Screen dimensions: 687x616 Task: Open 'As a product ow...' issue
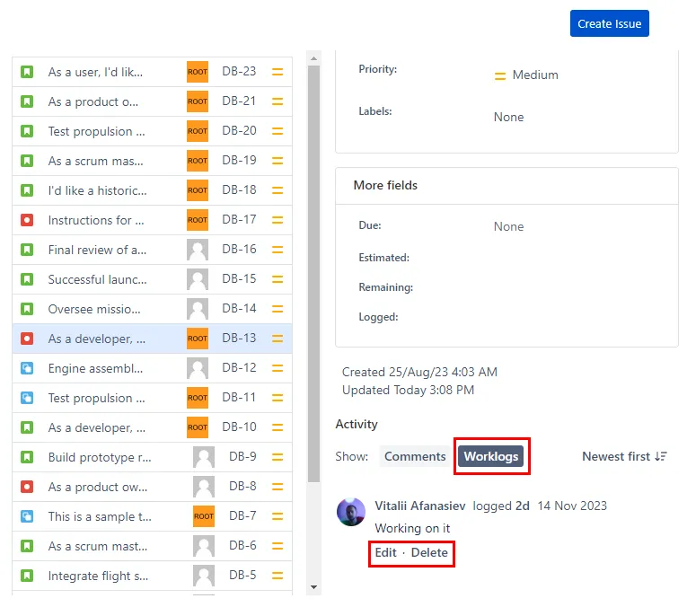[98, 487]
